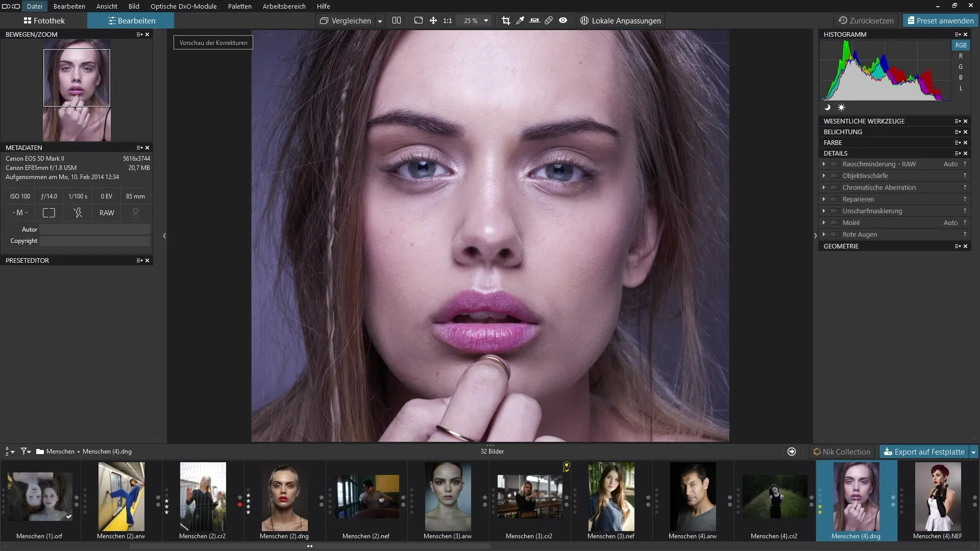This screenshot has height=551, width=980.
Task: Click Preset anwenden button
Action: 941,20
